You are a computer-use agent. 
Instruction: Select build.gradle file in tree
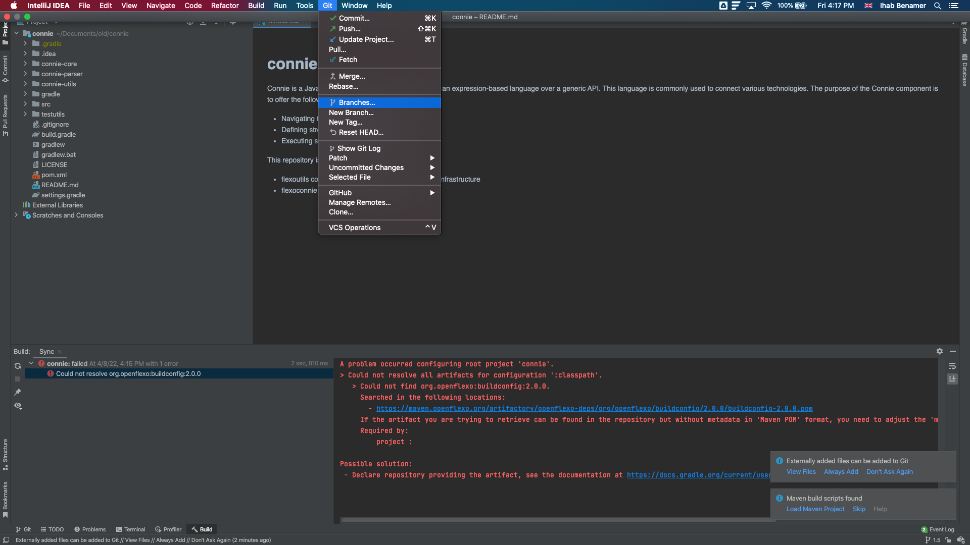[x=58, y=134]
